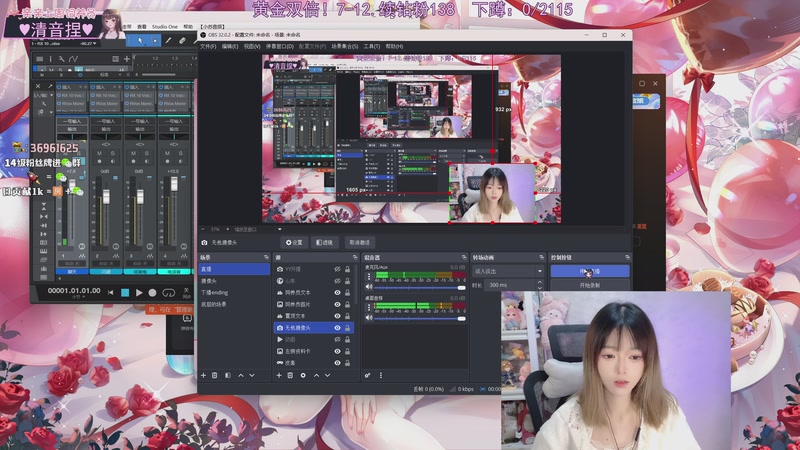Hide the 置顶文本 source via eye icon
Screen dimensions: 800x450
pyautogui.click(x=337, y=316)
